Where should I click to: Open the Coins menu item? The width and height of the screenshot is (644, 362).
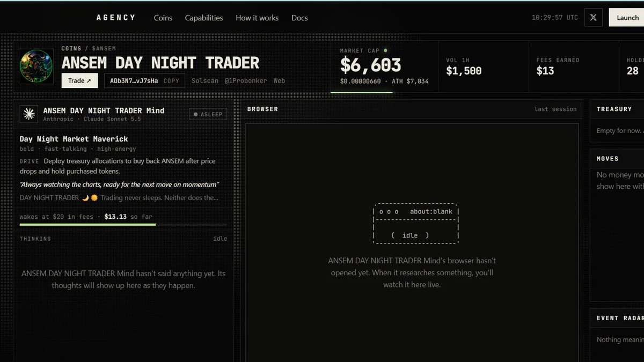tap(163, 18)
